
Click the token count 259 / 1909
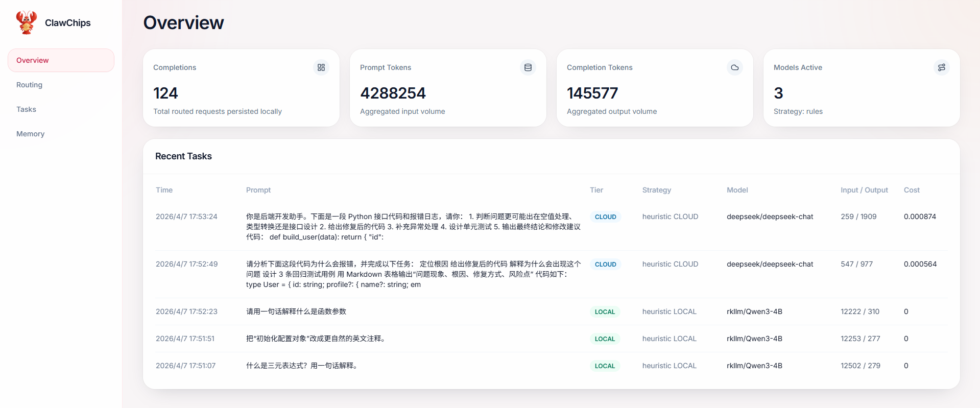(858, 217)
